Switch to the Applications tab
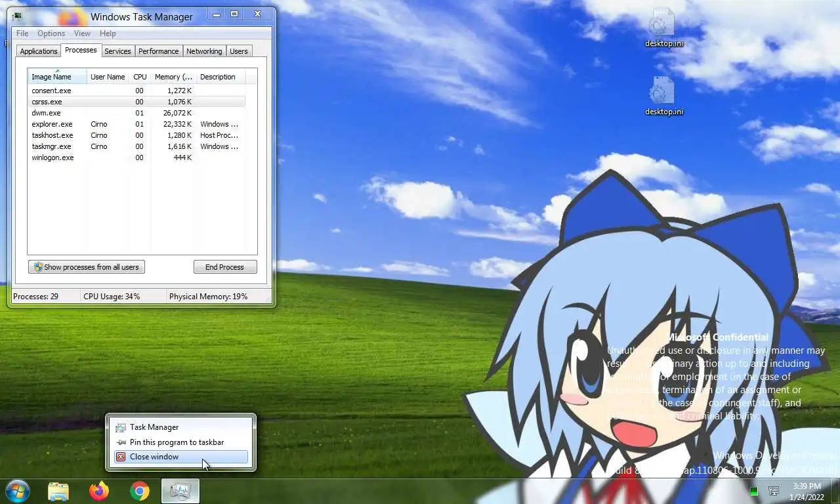Viewport: 840px width, 504px height. tap(39, 51)
